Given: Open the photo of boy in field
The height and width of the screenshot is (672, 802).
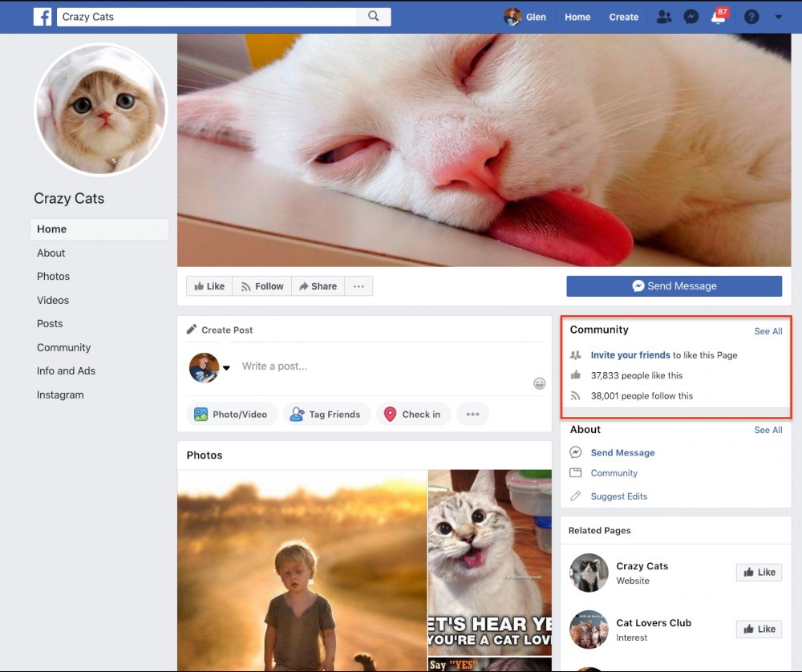Looking at the screenshot, I should pyautogui.click(x=302, y=570).
